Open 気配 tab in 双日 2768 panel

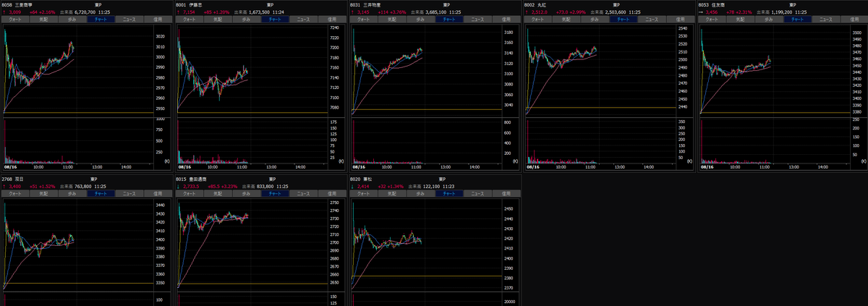[x=44, y=194]
